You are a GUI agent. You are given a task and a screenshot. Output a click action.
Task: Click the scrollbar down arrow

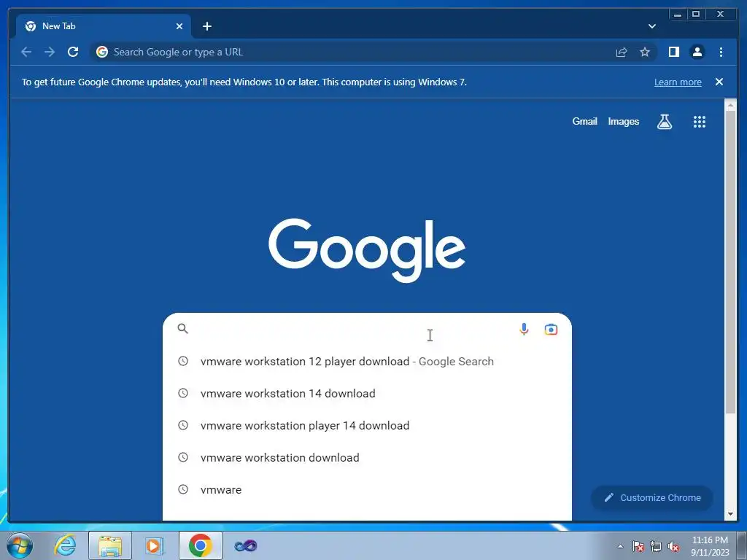(730, 514)
